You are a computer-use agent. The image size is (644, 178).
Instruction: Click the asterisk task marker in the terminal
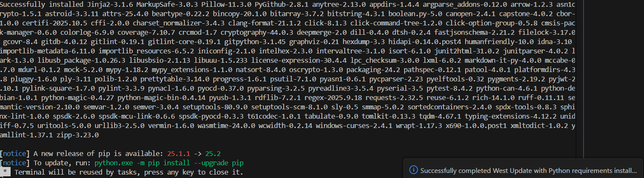[x=4, y=172]
